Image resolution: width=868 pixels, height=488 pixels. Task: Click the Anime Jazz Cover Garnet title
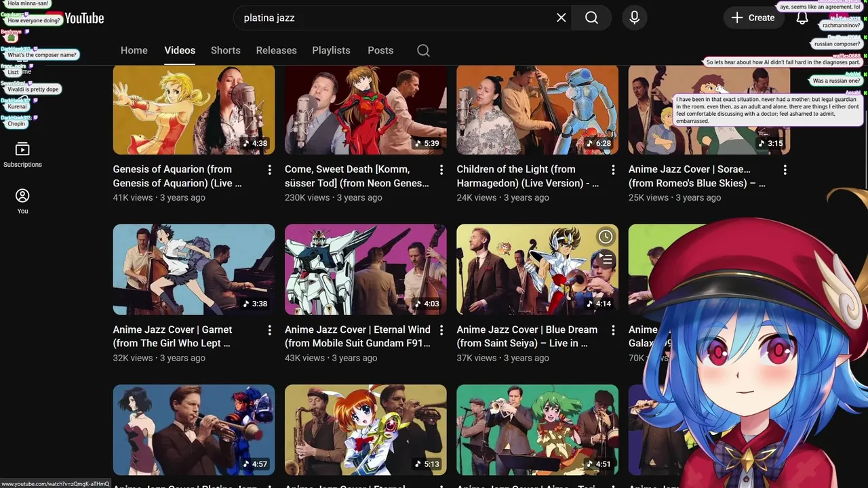[172, 336]
